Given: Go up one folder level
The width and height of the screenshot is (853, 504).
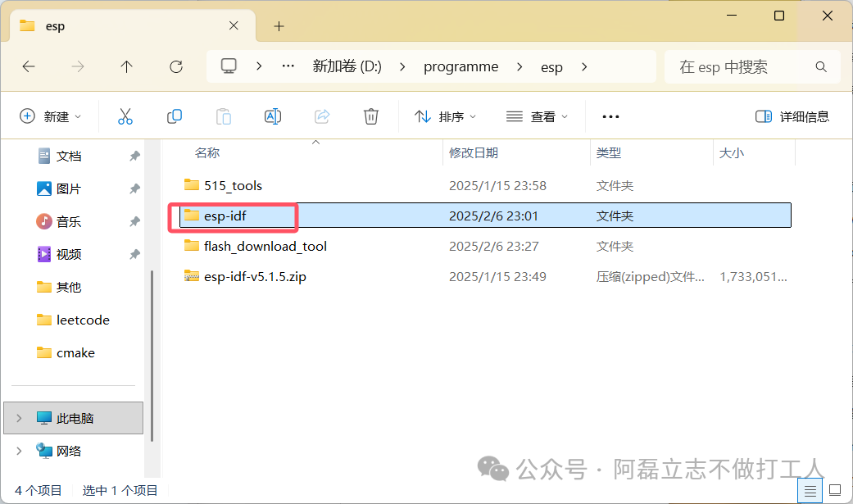Looking at the screenshot, I should point(126,67).
